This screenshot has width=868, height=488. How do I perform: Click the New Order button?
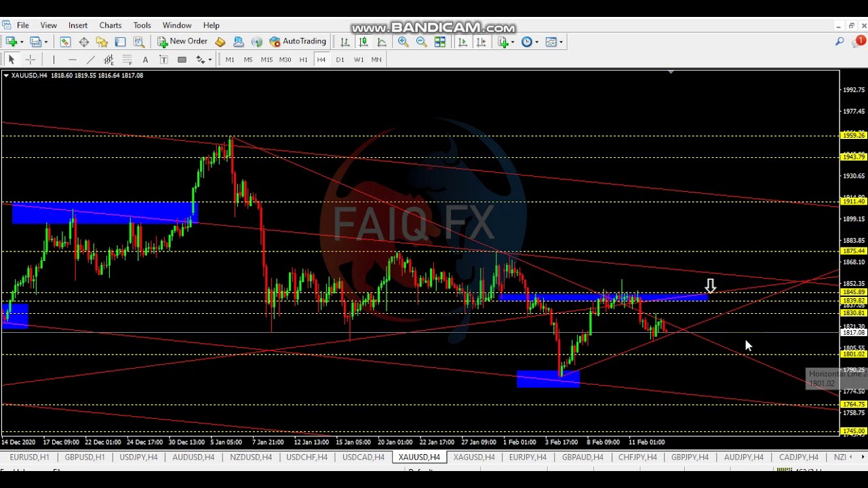(182, 42)
